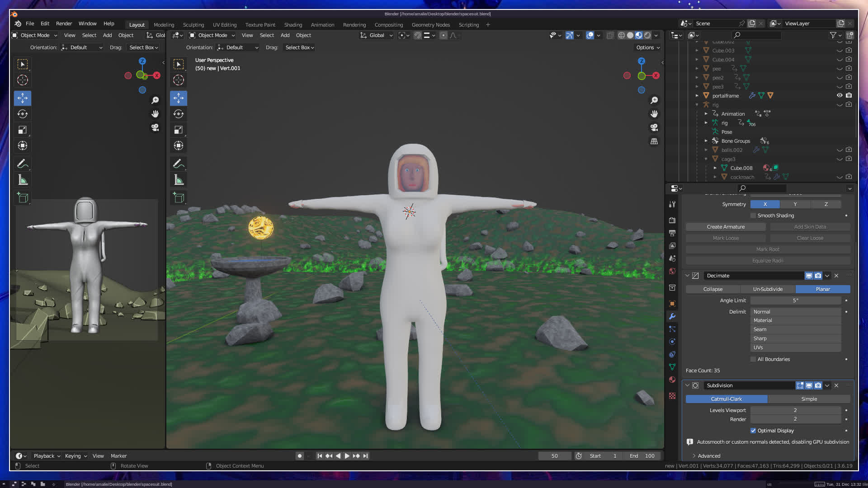
Task: Select the Measure tool in main viewport
Action: [x=179, y=180]
